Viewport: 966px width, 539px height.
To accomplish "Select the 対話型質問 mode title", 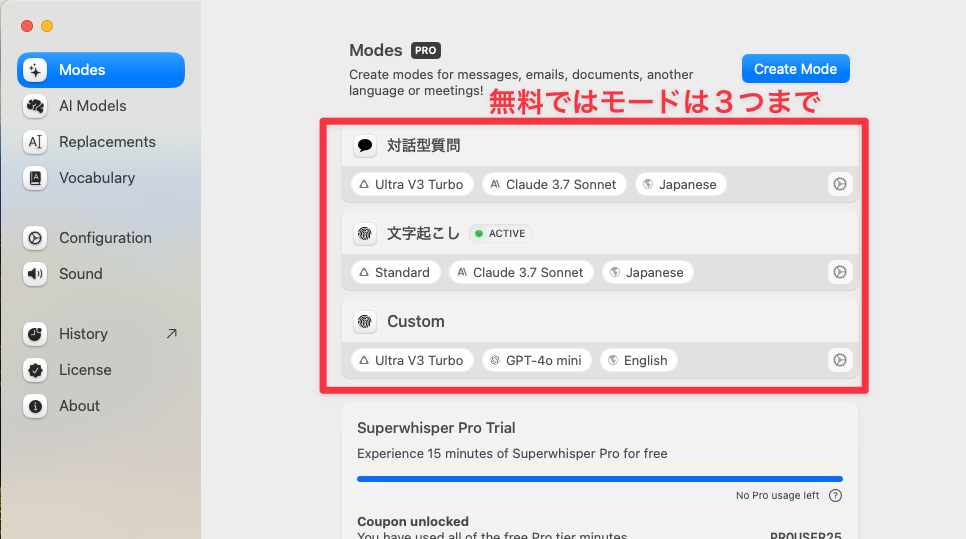I will point(423,145).
